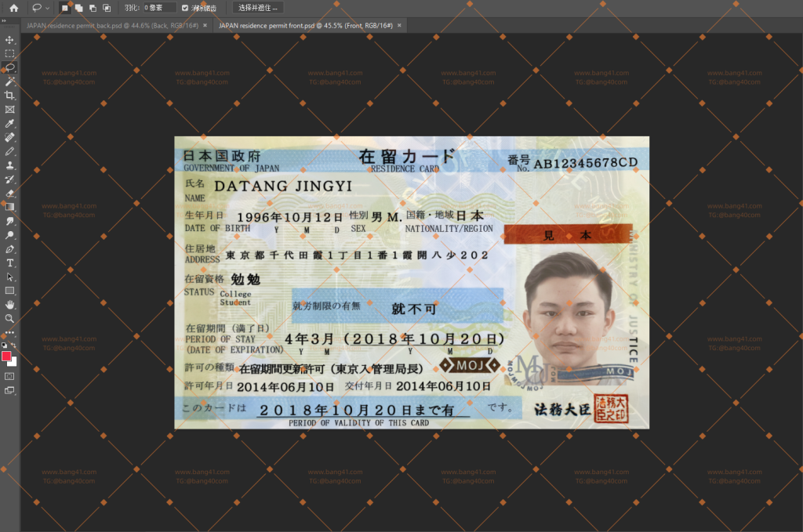Select the Horizontal Type tool
803x532 pixels.
[10, 261]
